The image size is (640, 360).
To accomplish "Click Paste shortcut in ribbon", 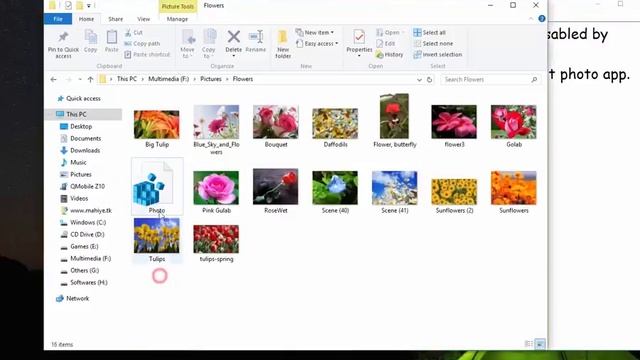I will point(147,54).
